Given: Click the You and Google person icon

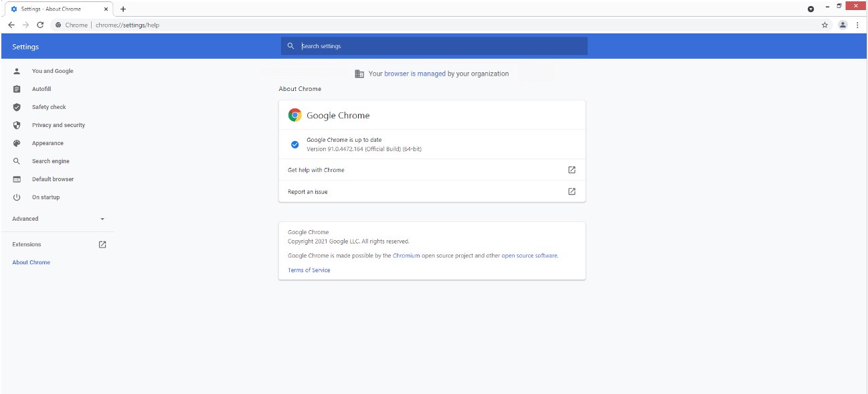Looking at the screenshot, I should coord(17,71).
